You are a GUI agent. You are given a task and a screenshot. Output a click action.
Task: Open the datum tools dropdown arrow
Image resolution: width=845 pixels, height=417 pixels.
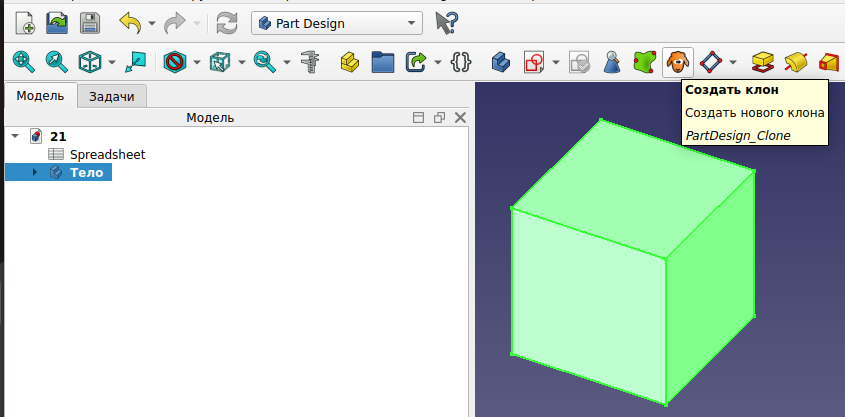click(x=733, y=62)
